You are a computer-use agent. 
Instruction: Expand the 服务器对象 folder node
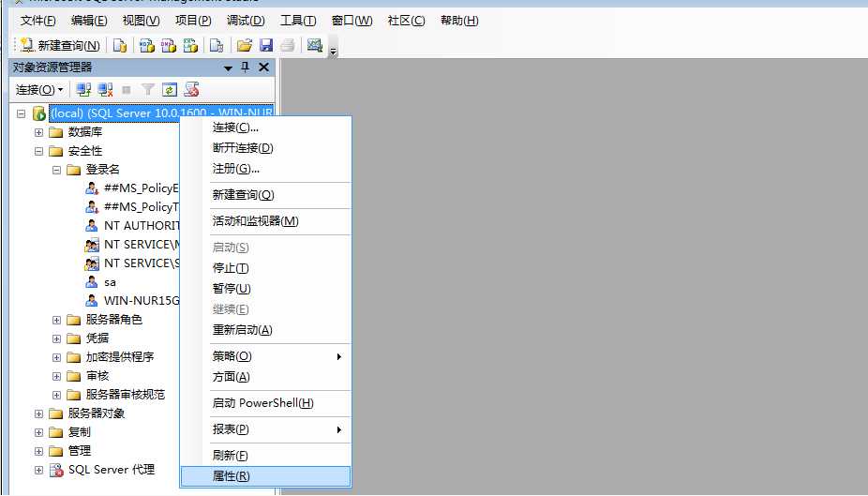(38, 413)
